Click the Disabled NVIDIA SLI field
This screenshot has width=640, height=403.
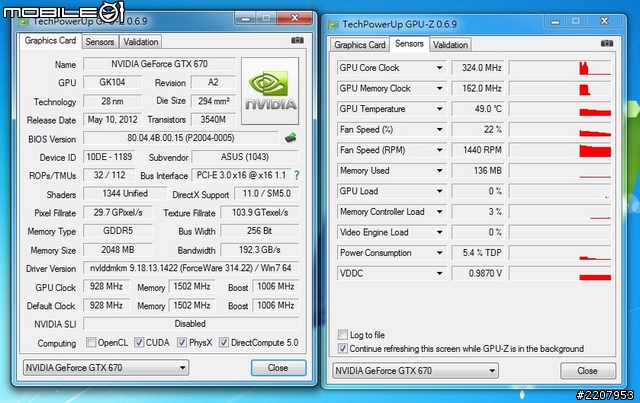[191, 324]
